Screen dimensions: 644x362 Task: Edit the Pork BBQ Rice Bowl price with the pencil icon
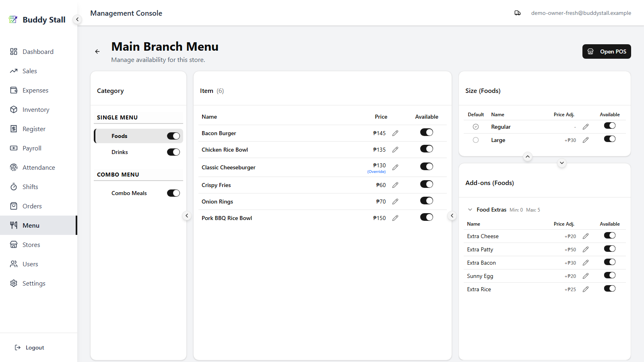tap(395, 218)
